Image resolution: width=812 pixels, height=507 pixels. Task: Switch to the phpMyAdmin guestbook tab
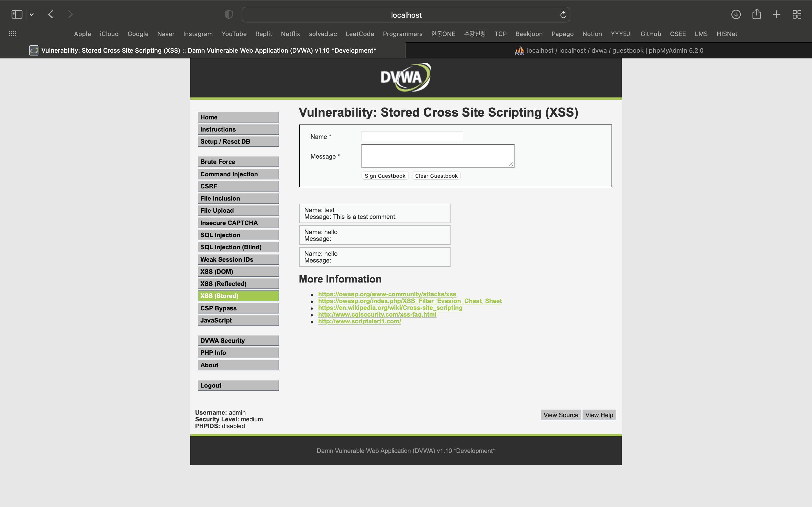point(609,50)
